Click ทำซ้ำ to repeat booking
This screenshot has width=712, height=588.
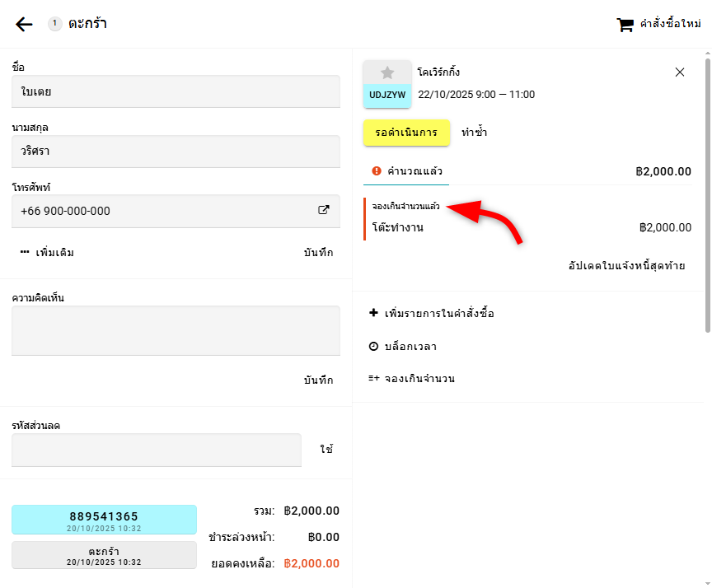474,133
